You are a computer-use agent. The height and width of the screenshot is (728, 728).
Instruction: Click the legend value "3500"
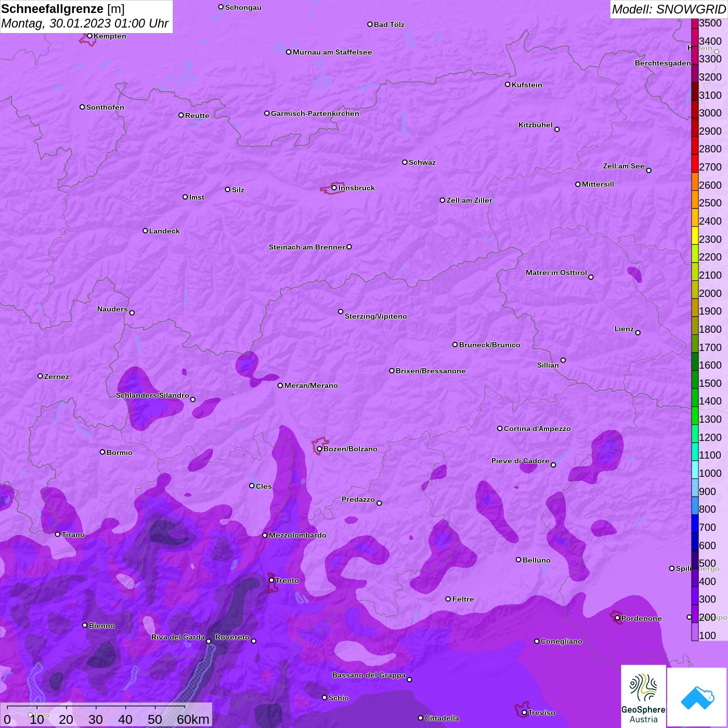(x=710, y=23)
